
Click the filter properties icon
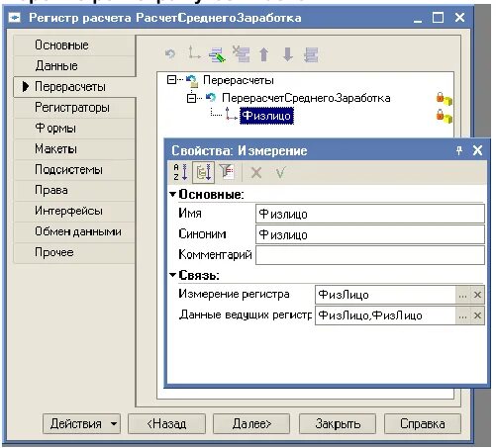click(227, 171)
